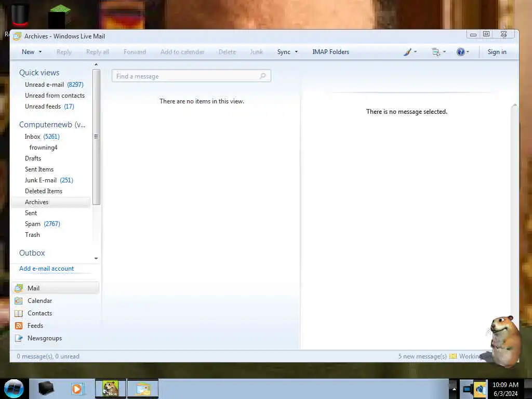Viewport: 532px width, 399px height.
Task: Click the '5 new message(s)' status text
Action: coord(422,356)
